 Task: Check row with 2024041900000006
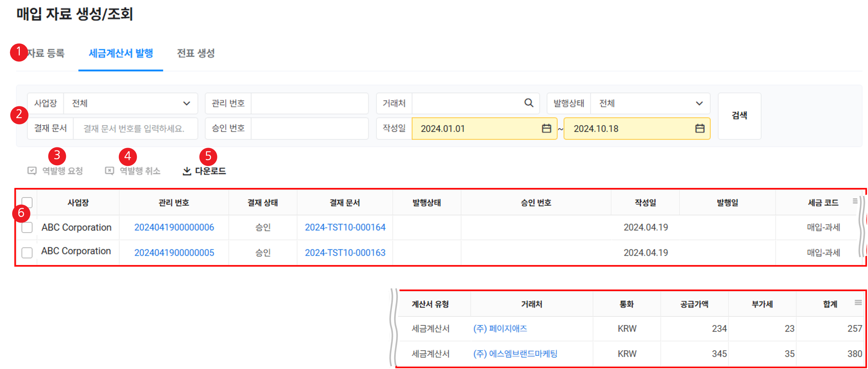tap(27, 228)
